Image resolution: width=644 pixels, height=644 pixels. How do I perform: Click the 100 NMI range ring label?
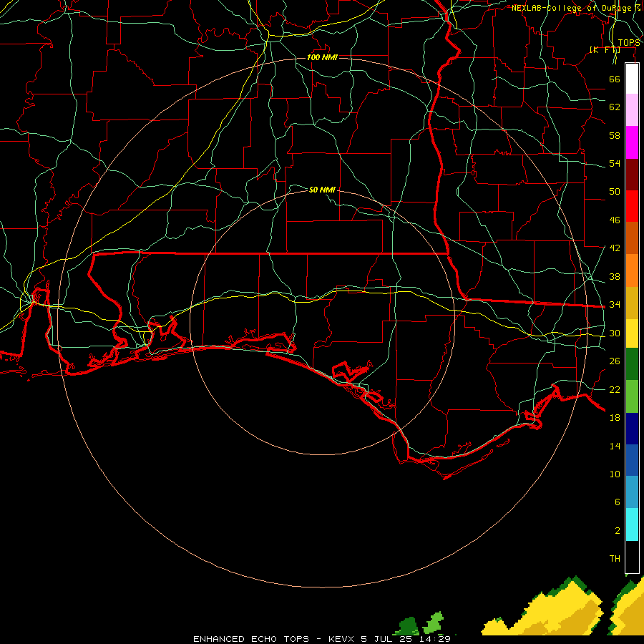(x=322, y=57)
